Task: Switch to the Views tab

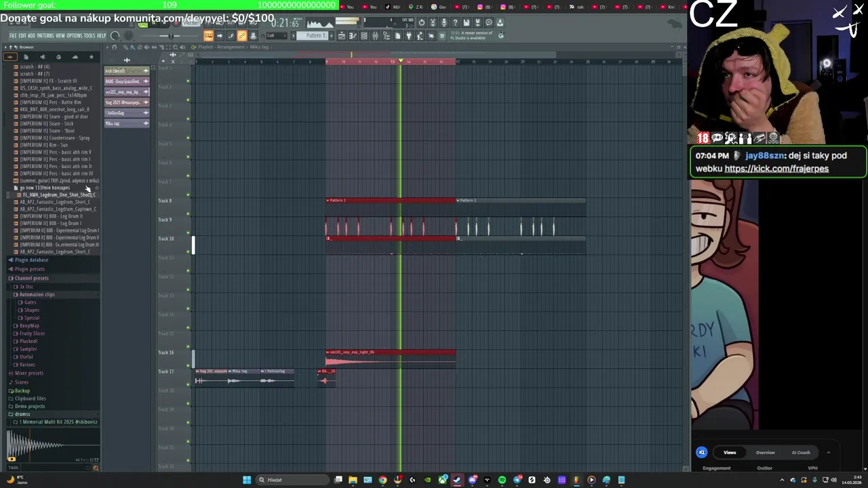Action: [x=730, y=453]
